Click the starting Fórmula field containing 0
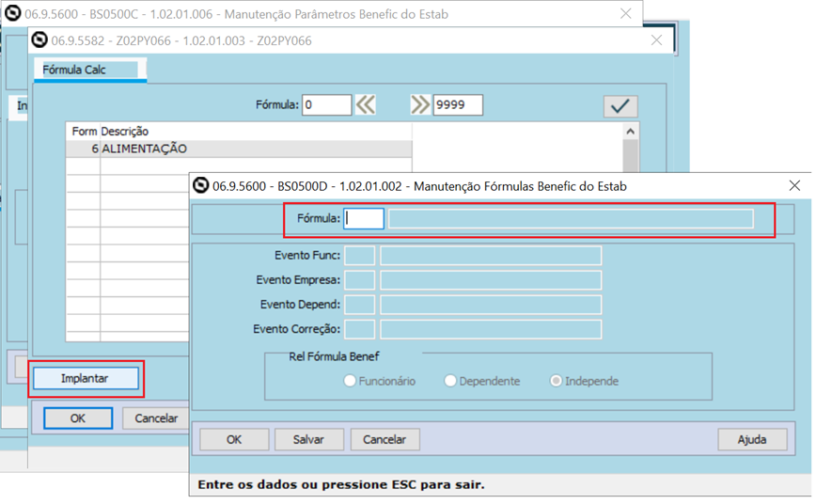 [x=327, y=104]
